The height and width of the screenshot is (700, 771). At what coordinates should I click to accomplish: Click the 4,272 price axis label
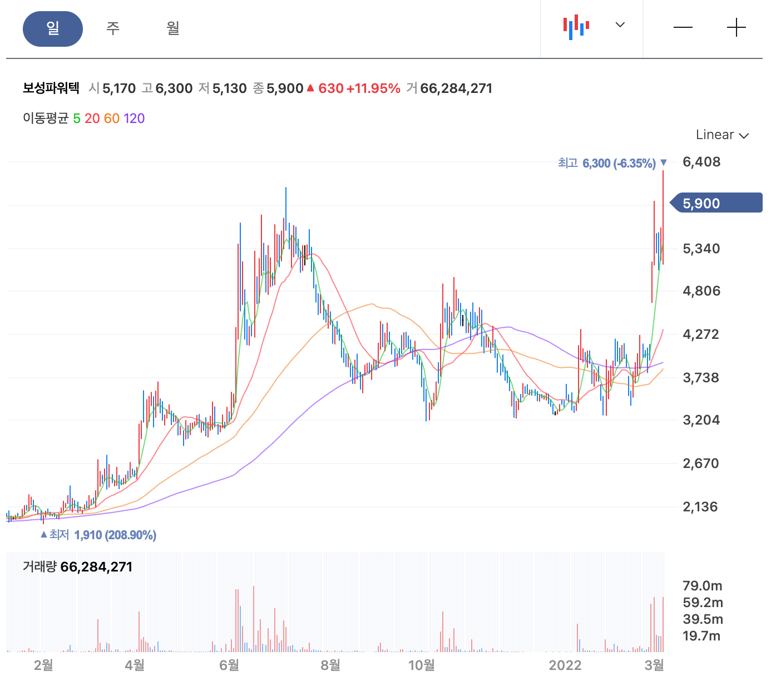pyautogui.click(x=701, y=334)
